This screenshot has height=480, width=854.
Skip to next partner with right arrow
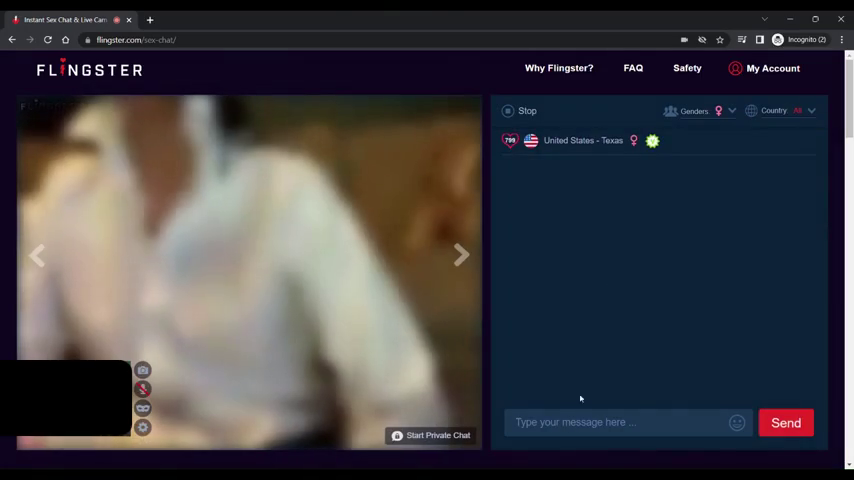click(461, 255)
